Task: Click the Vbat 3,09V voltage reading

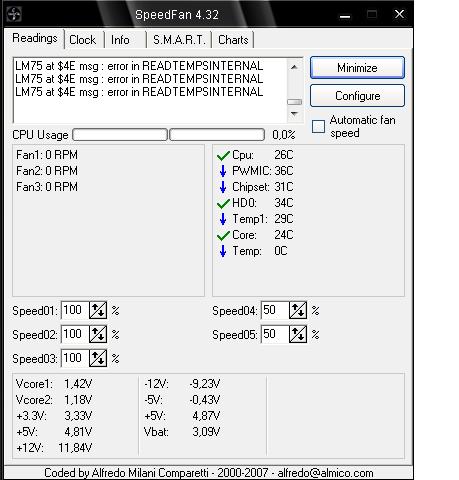Action: click(x=182, y=432)
